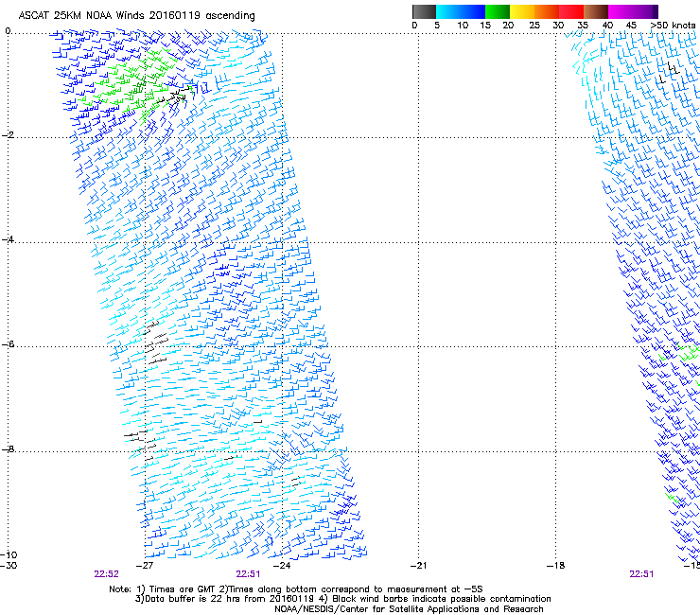This screenshot has width=700, height=615.
Task: Click longitude axis label '-24'
Action: 282,566
